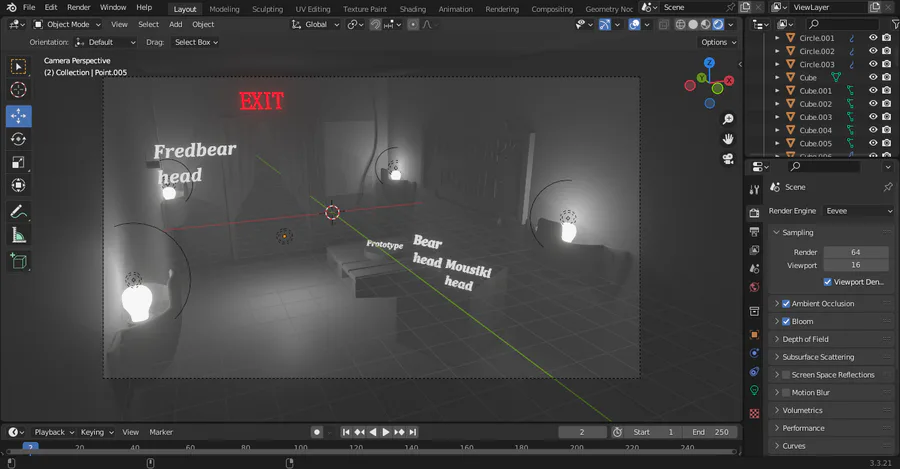Open the Object properties tab icon
Image resolution: width=900 pixels, height=469 pixels.
(x=754, y=335)
